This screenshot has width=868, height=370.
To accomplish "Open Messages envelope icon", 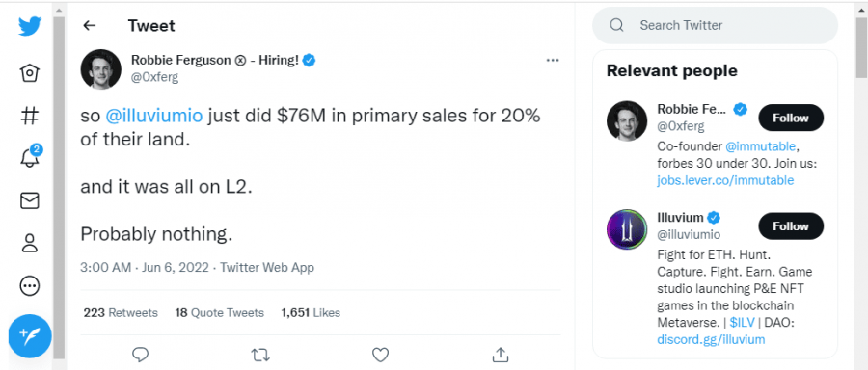I will 29,200.
